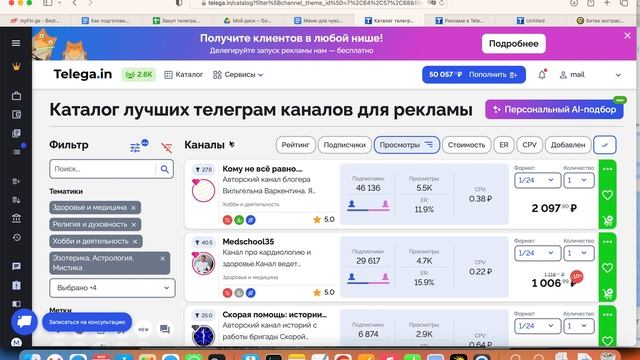Click the 2.6K rating badge
The height and width of the screenshot is (360, 640).
pyautogui.click(x=139, y=75)
